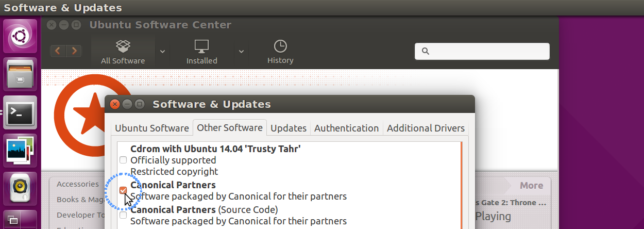Screen dimensions: 644x229
Task: Enable the Cdrom with Ubuntu 14.04 checkbox
Action: pos(123,160)
